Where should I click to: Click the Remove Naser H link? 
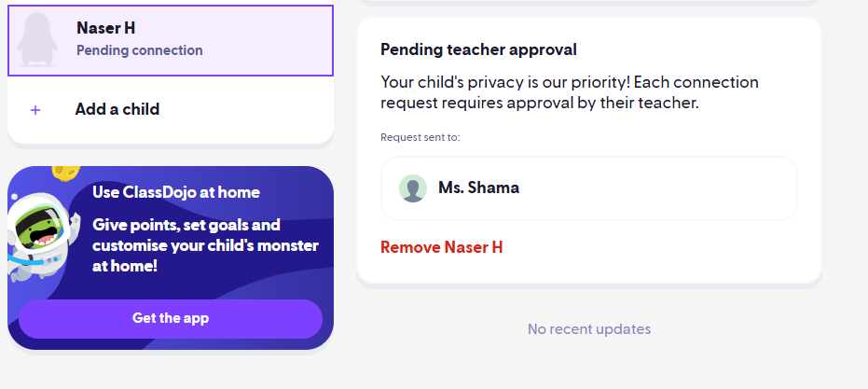click(442, 247)
